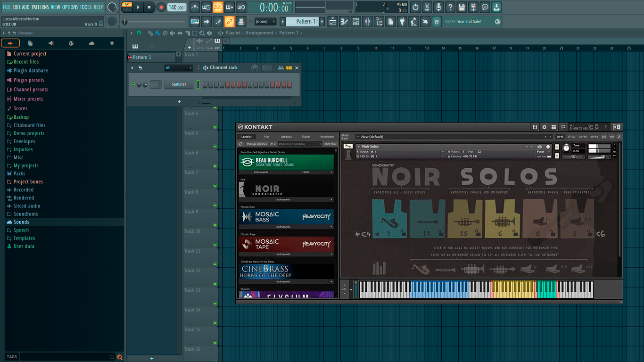
Task: Click the Sampler channel button
Action: pyautogui.click(x=179, y=84)
